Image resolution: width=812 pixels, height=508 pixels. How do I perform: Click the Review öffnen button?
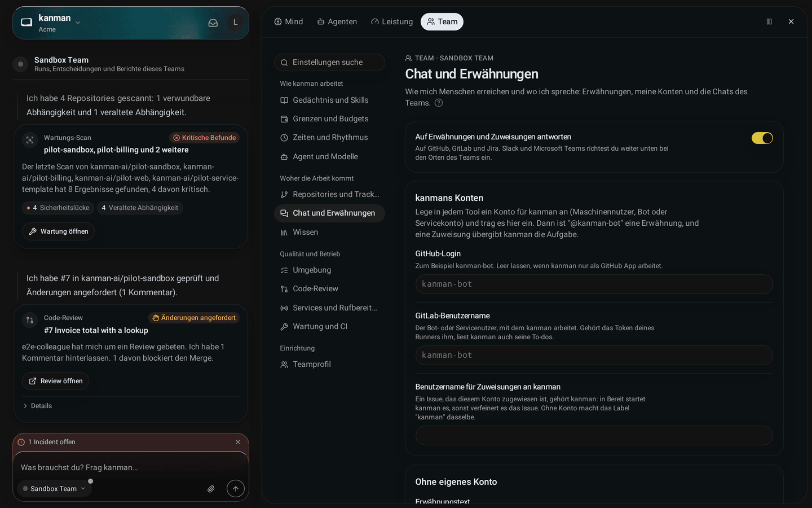tap(55, 381)
